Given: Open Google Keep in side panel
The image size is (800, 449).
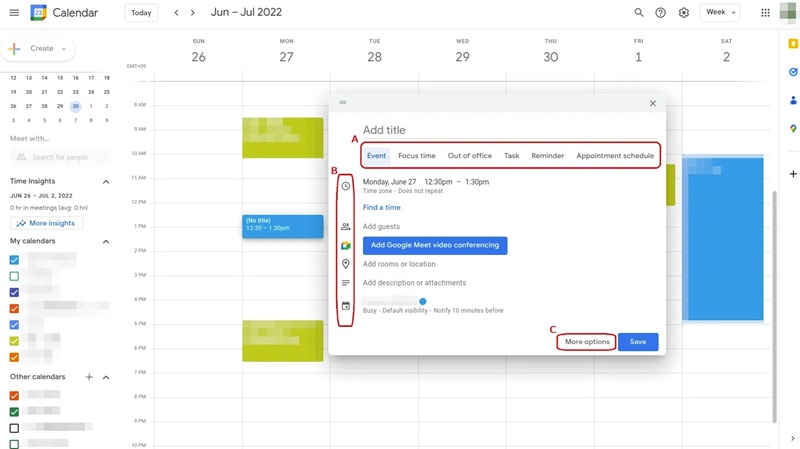Looking at the screenshot, I should pos(793,44).
